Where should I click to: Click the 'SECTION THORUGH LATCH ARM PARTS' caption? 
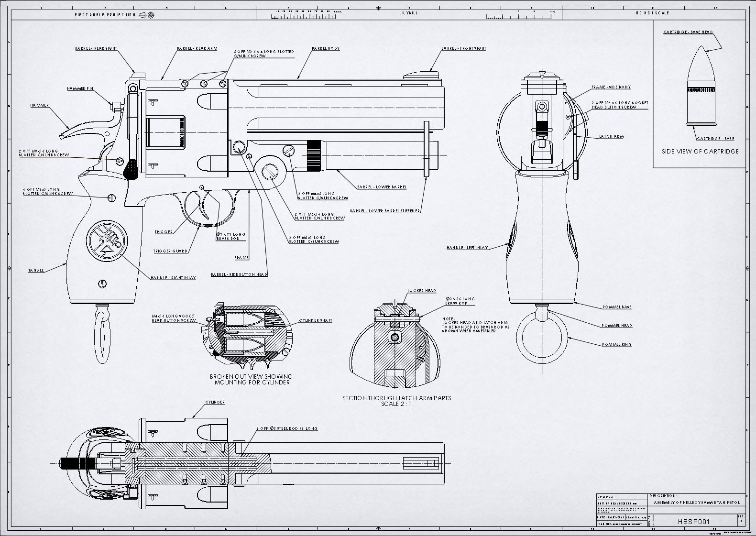(x=396, y=398)
